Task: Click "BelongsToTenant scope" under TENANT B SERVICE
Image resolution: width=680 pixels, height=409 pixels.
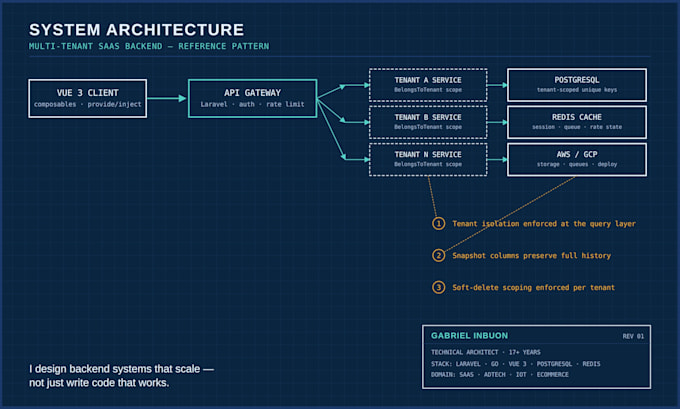Action: tap(428, 127)
